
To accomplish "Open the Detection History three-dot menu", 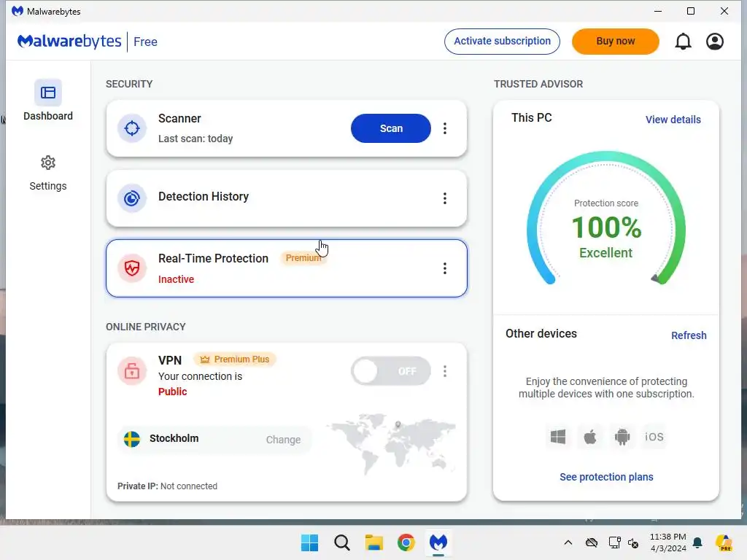I will 445,198.
